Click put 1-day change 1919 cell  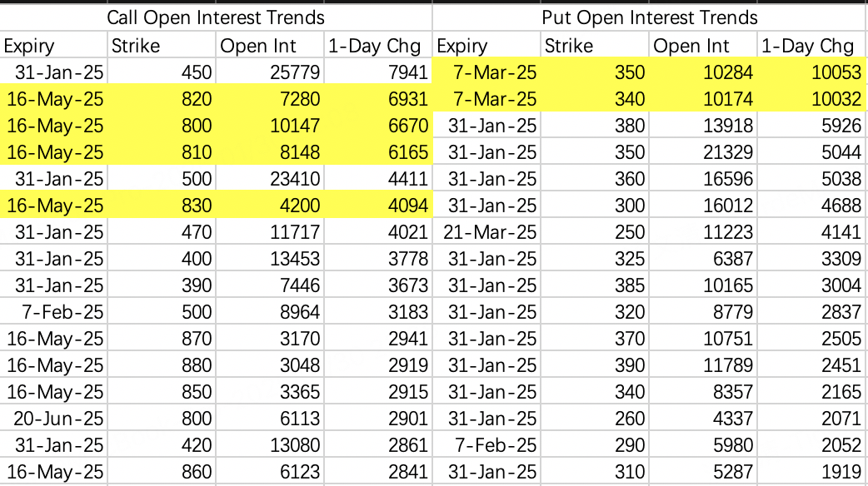click(x=811, y=471)
